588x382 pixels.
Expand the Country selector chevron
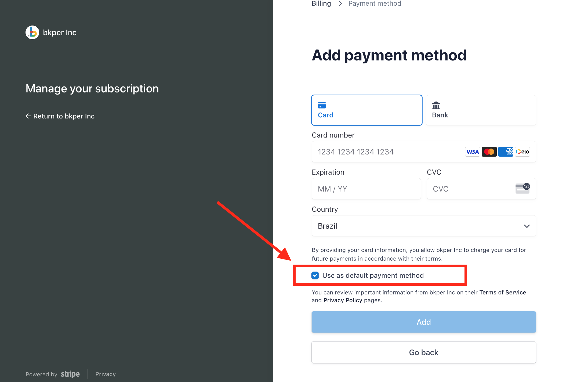tap(527, 226)
